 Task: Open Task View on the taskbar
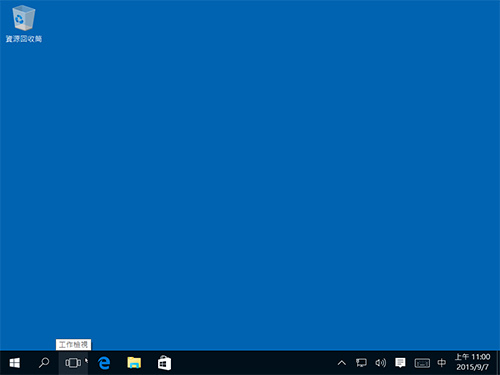pos(73,363)
